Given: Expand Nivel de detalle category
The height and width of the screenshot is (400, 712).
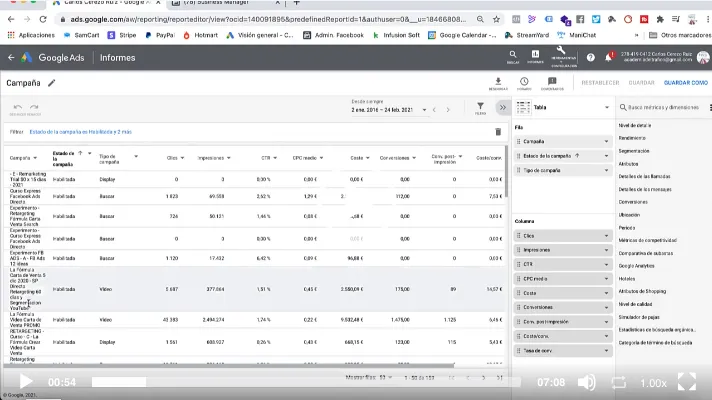Looking at the screenshot, I should (635, 125).
